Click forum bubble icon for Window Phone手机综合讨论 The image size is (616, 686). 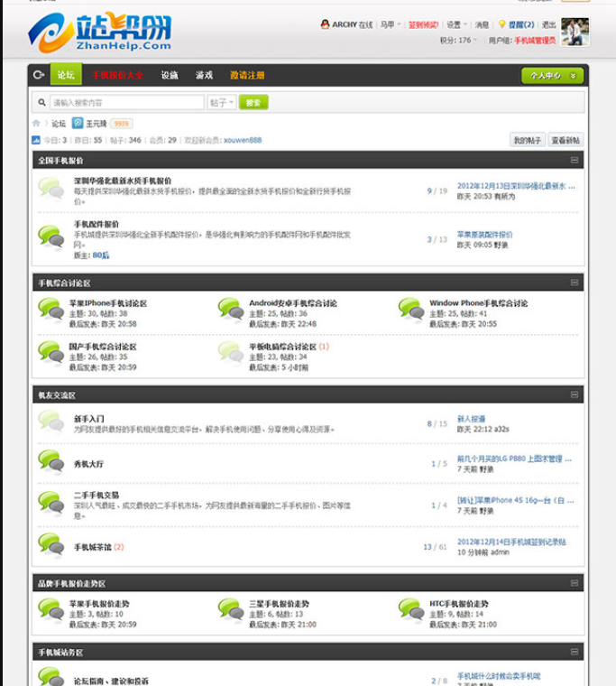click(411, 310)
